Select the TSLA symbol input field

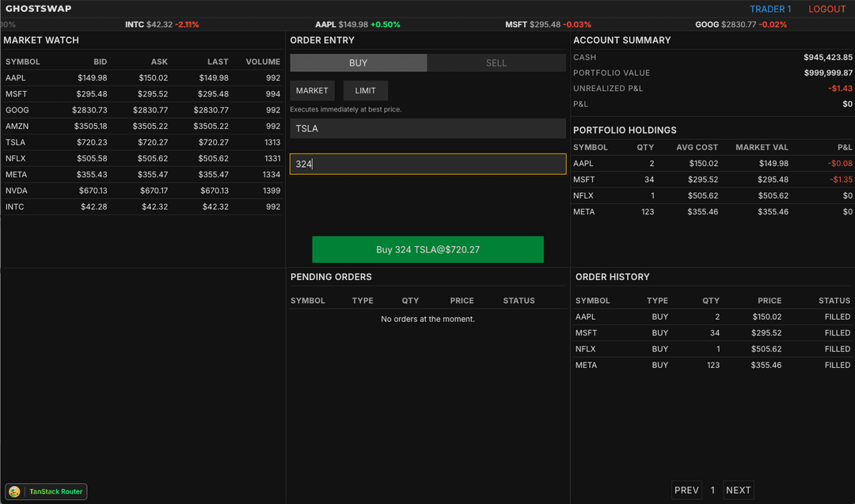coord(427,127)
